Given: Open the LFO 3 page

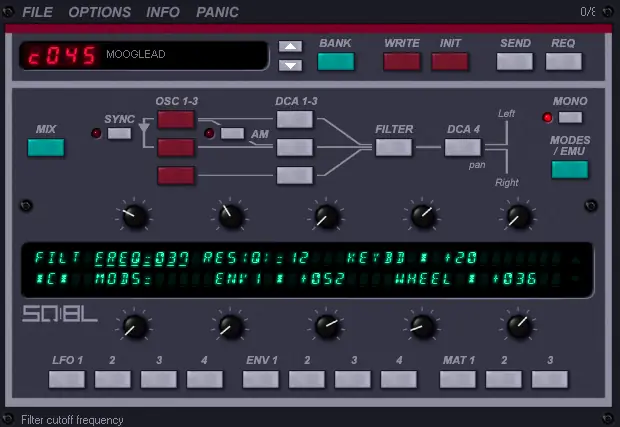Looking at the screenshot, I should point(159,380).
